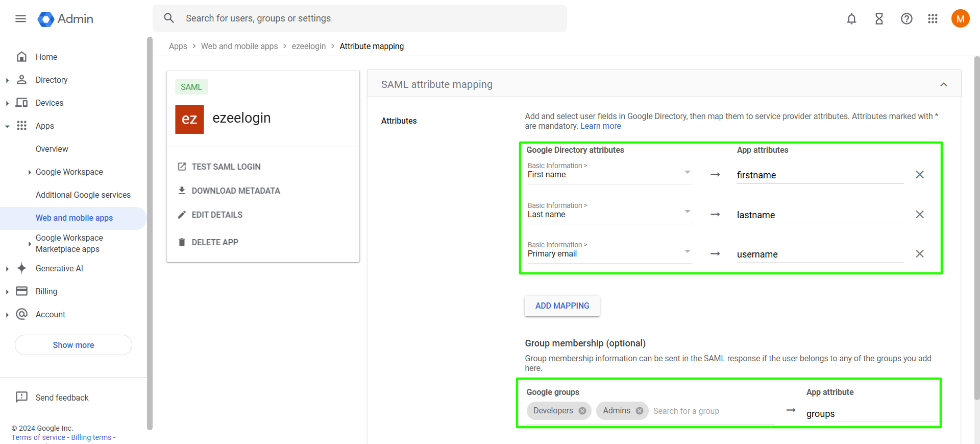Viewport: 980px width, 444px height.
Task: Expand the Directory sidebar section
Action: pos(7,80)
